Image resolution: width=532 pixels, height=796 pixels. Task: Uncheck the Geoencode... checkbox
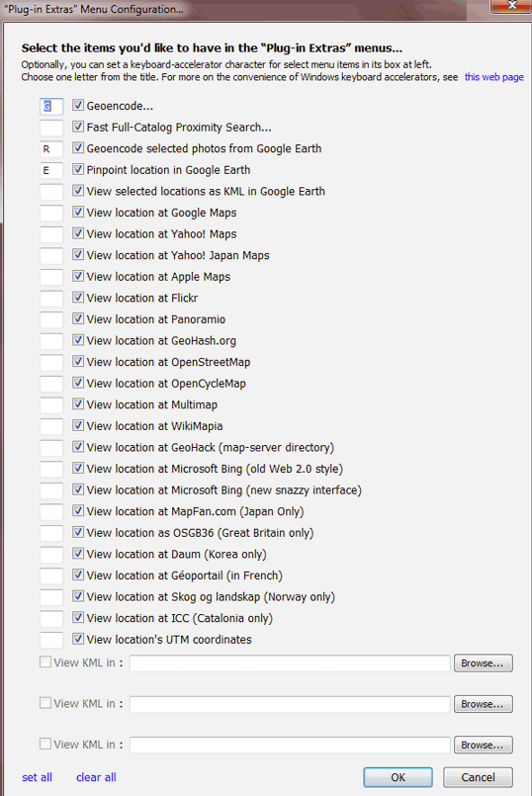pos(78,105)
